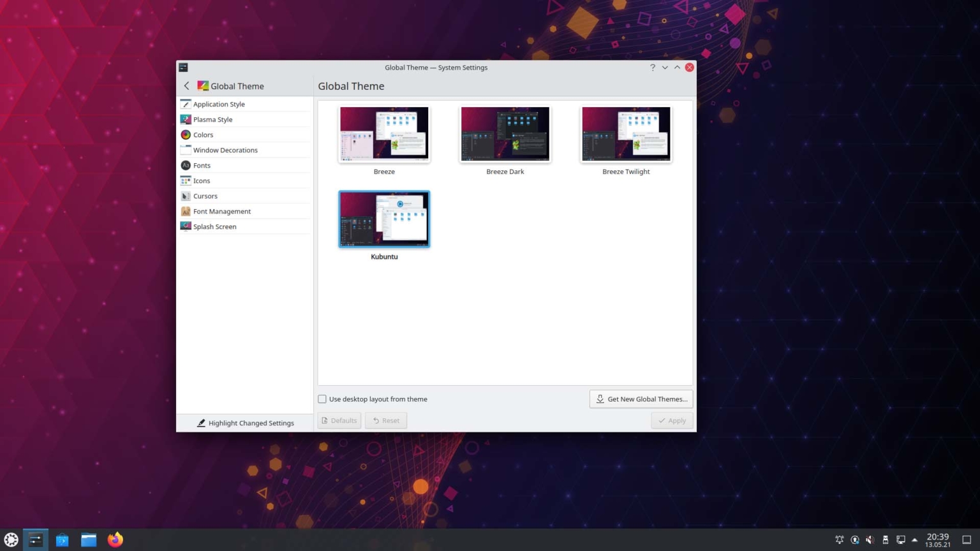980x551 pixels.
Task: Open the Discover store taskbar icon
Action: coord(62,540)
